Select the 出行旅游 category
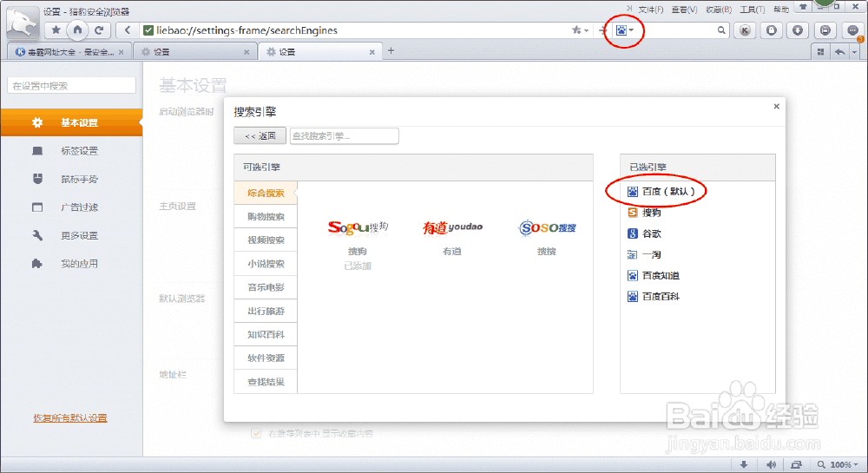The height and width of the screenshot is (473, 868). (266, 311)
